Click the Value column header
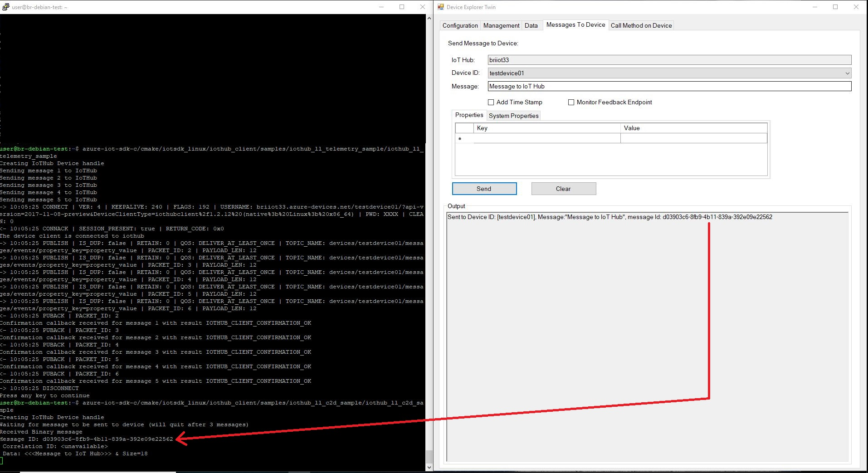Screen dimensions: 868x473 (693, 128)
